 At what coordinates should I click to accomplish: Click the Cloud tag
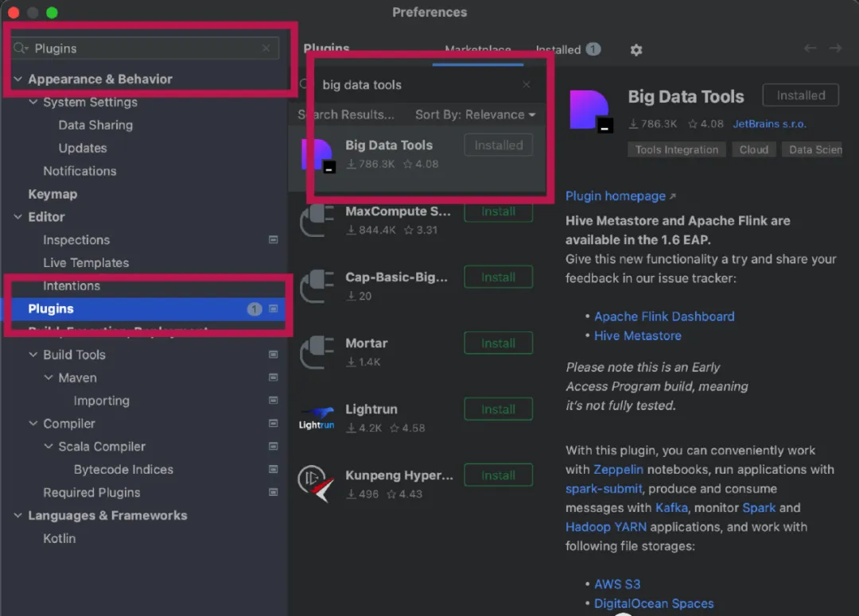tap(754, 149)
